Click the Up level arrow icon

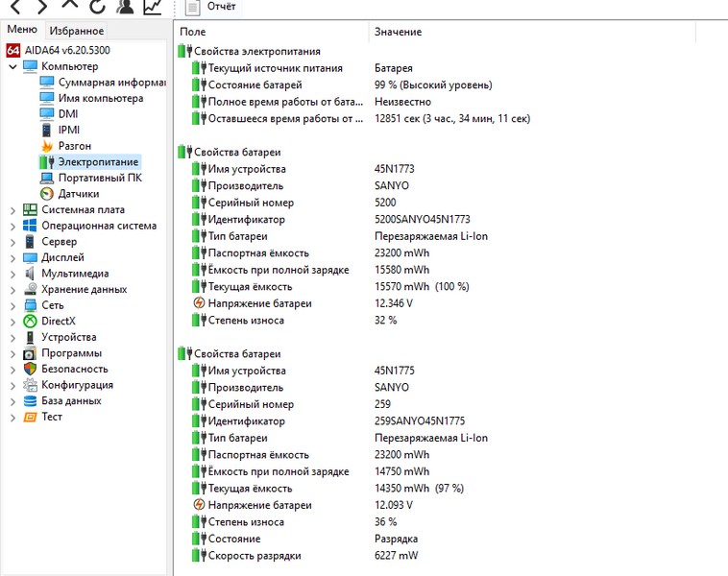[x=70, y=7]
